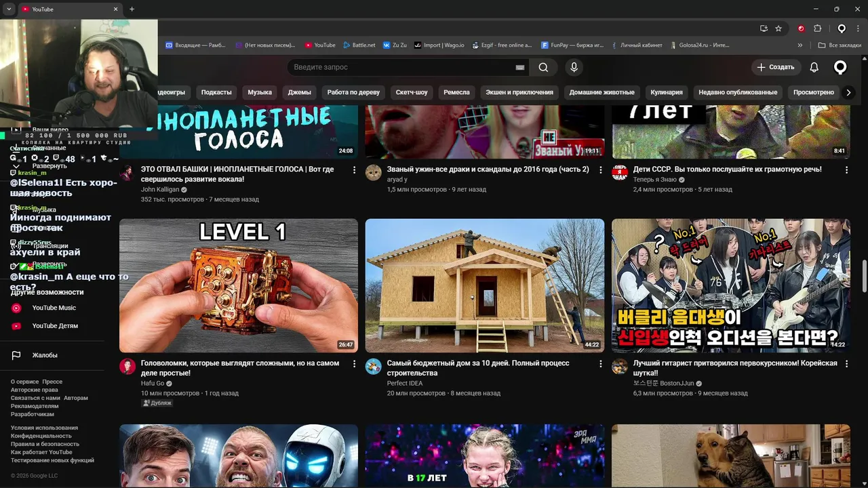Open Конфиденциальность footer link
This screenshot has width=868, height=488.
coord(41,436)
